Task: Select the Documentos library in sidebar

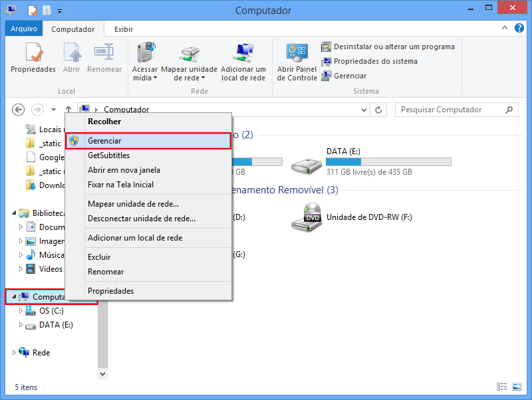Action: (45, 227)
